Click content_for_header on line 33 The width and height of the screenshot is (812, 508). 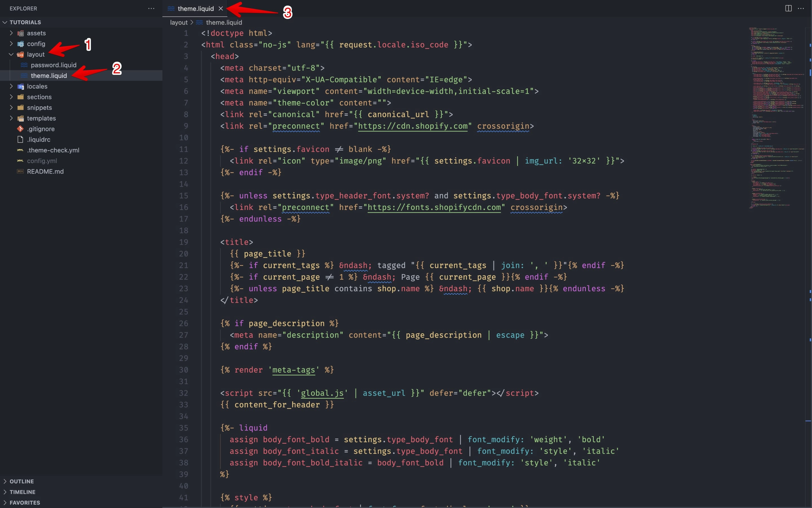pos(277,404)
